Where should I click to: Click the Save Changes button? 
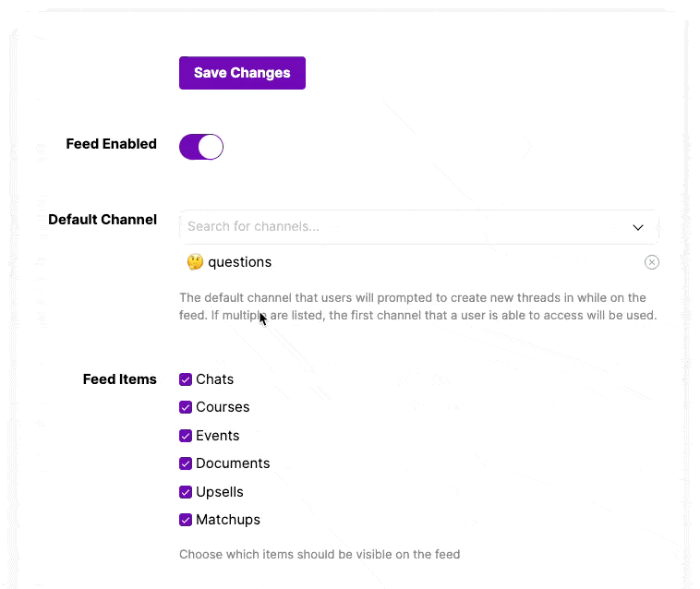(242, 73)
